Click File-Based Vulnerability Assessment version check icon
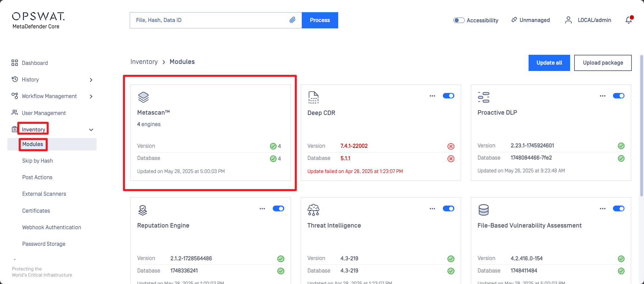Screen dimensions: 644x284 (x=621, y=259)
